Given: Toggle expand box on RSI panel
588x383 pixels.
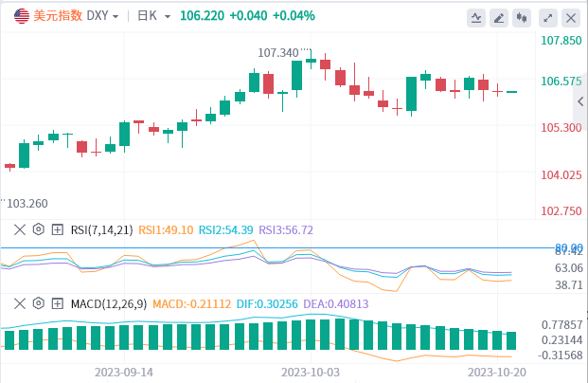Looking at the screenshot, I should [x=57, y=229].
